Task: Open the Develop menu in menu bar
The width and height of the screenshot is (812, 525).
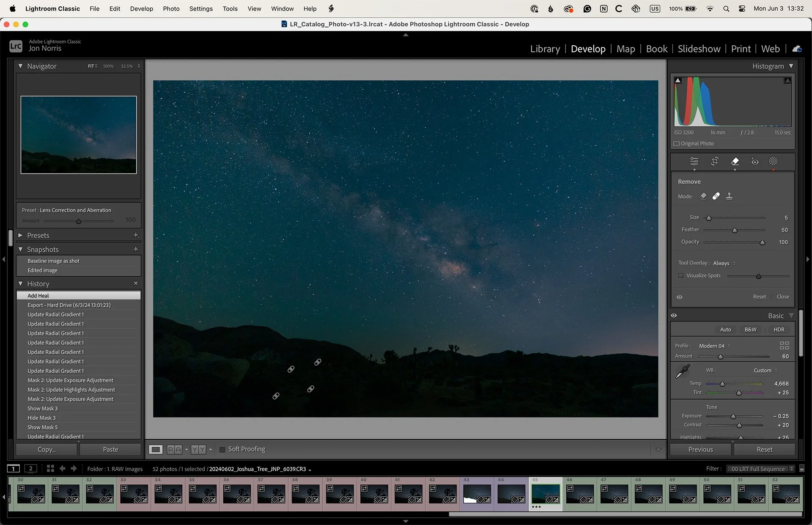Action: [x=141, y=8]
